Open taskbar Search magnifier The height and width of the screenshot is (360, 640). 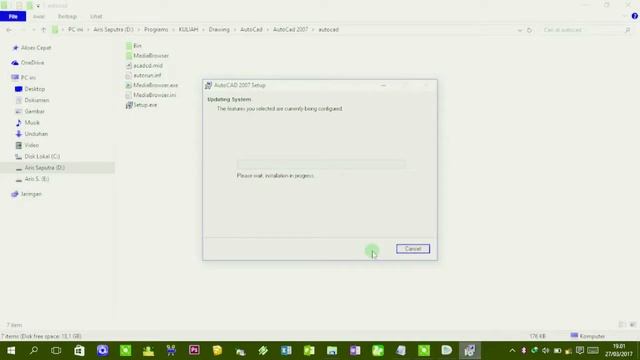click(x=34, y=351)
